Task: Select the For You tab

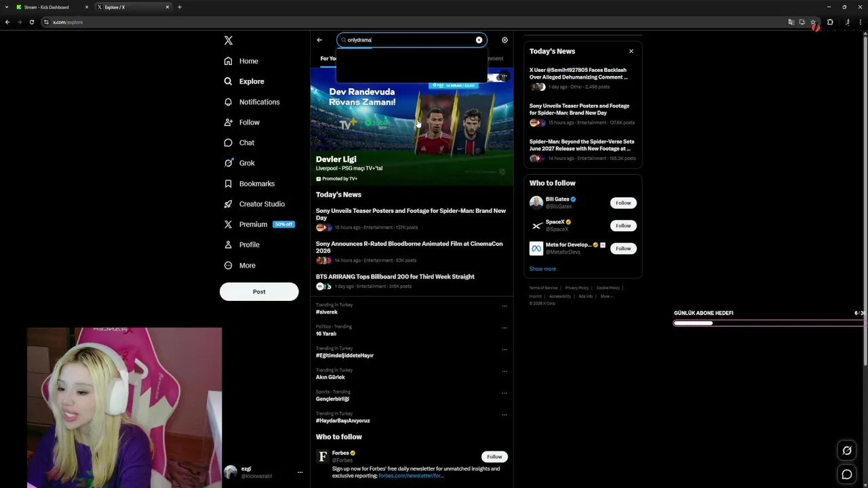Action: point(328,58)
